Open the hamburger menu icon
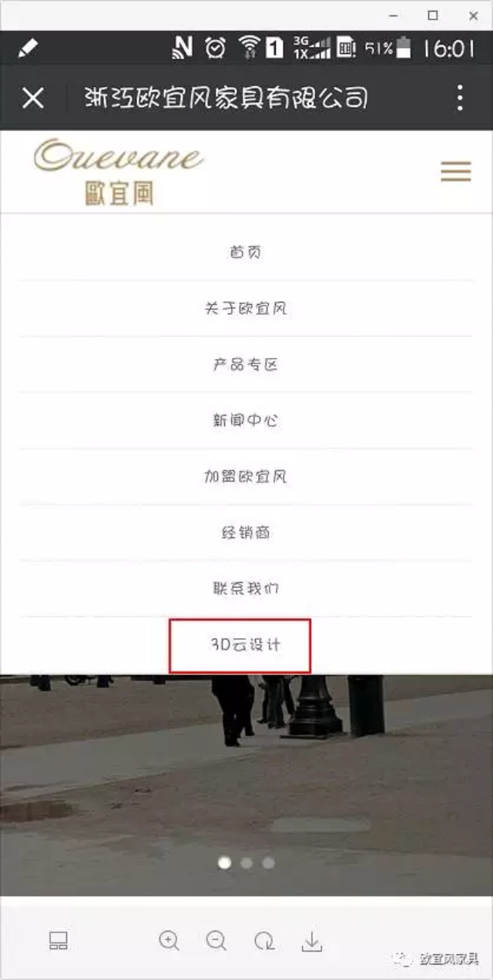493x980 pixels. pyautogui.click(x=455, y=171)
